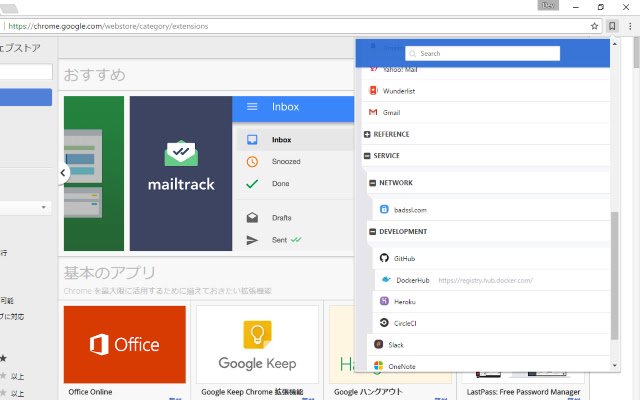640x400 pixels.
Task: Open the Slack bookmark
Action: [x=489, y=344]
